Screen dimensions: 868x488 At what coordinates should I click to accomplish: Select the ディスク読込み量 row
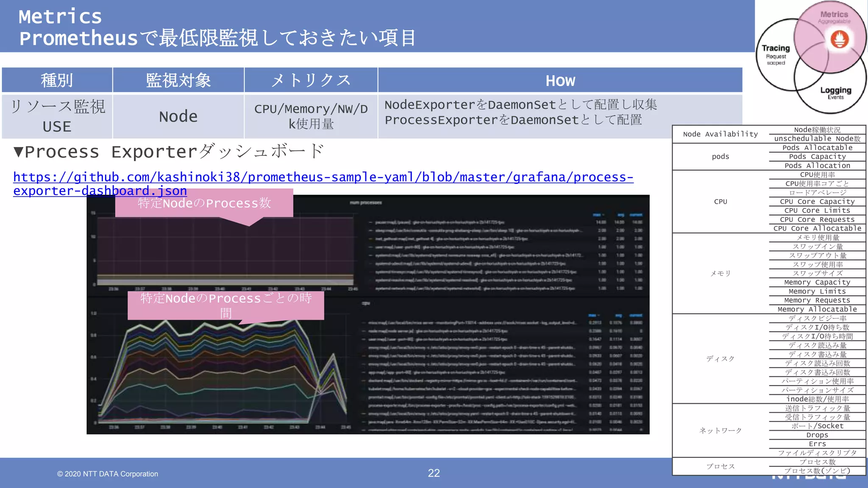click(x=817, y=345)
